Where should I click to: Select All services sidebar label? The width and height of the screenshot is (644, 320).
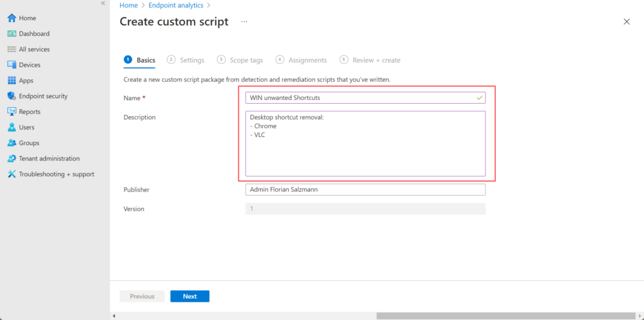[x=34, y=49]
